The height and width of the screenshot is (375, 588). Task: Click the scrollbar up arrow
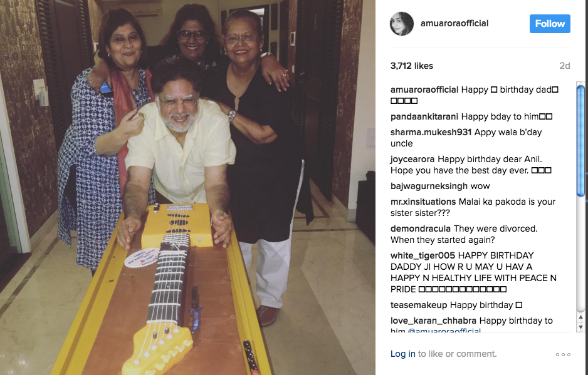point(580,317)
